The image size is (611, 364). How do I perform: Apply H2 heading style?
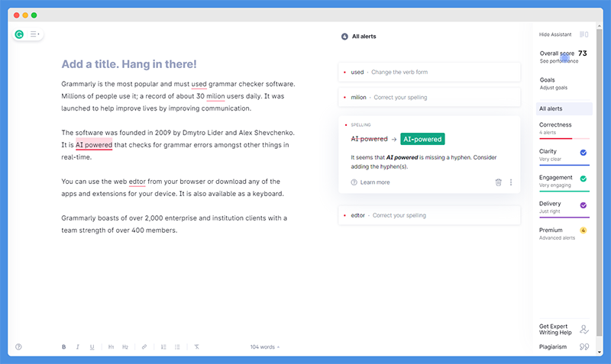(125, 347)
